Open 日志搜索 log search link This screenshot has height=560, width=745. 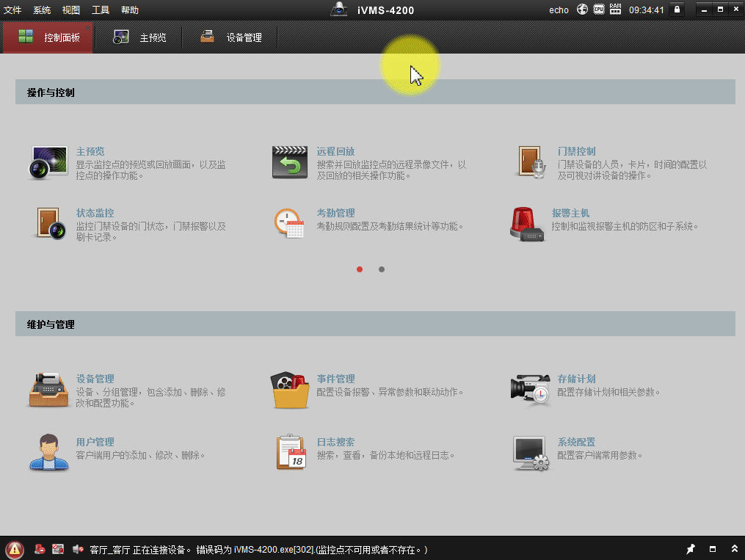[x=336, y=442]
